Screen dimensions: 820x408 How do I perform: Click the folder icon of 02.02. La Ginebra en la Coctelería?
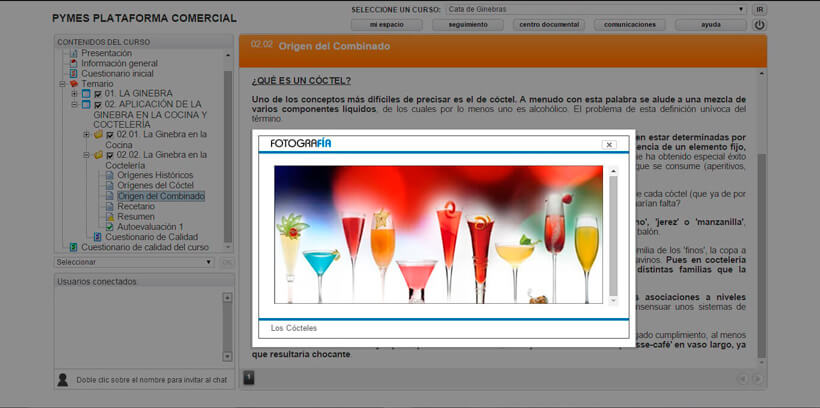point(98,155)
